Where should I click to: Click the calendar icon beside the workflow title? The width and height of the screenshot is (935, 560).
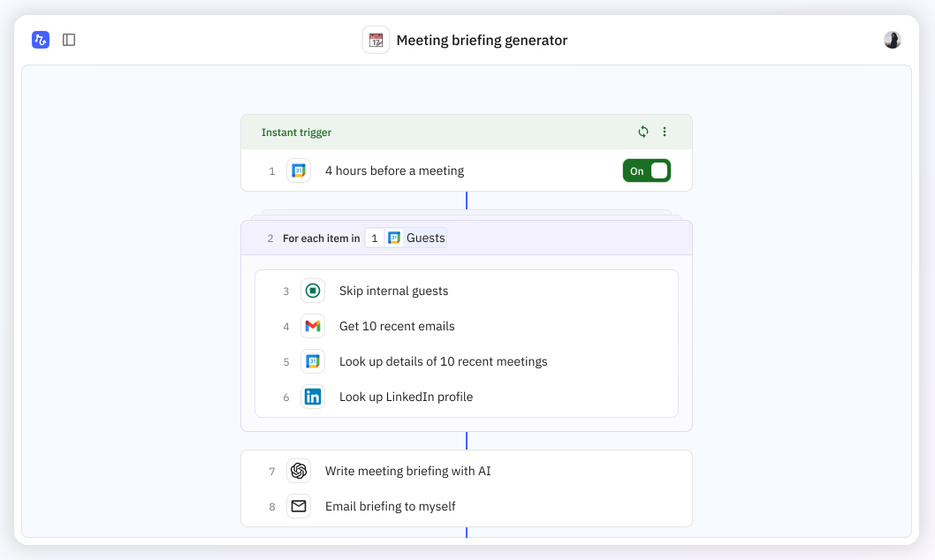tap(376, 40)
